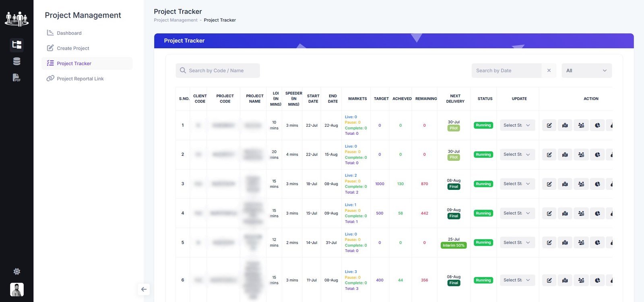
Task: Open the Project Reportal Link menu item
Action: click(80, 79)
